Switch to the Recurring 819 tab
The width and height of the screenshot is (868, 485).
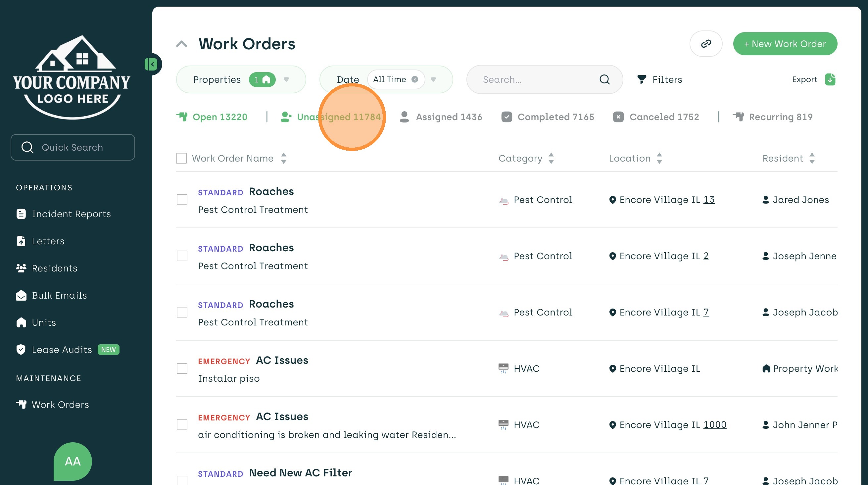pyautogui.click(x=773, y=117)
